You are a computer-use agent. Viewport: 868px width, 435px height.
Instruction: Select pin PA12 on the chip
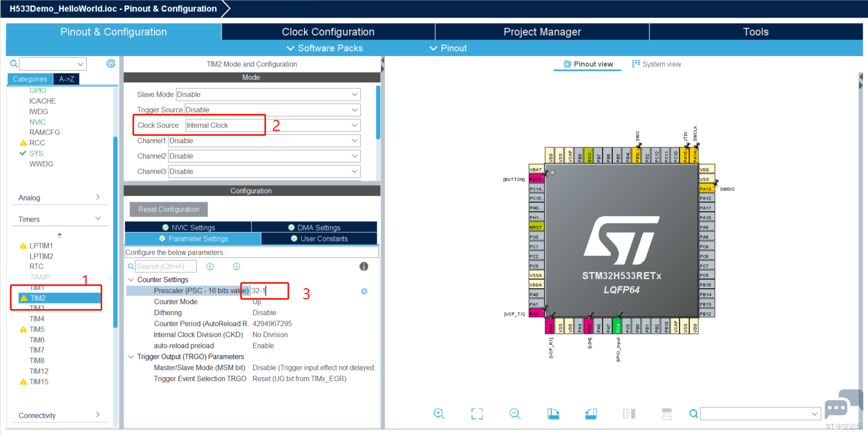pyautogui.click(x=706, y=199)
